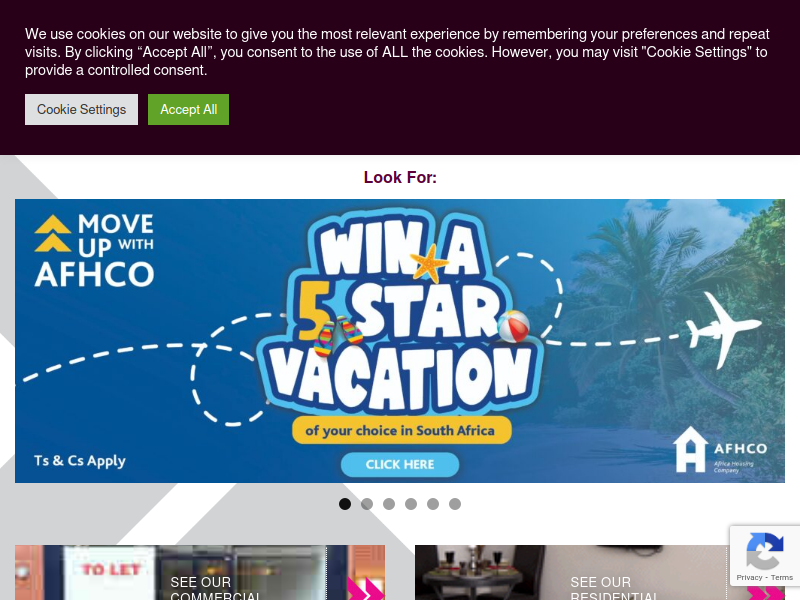Click the yellow starfish in the banner

click(x=429, y=263)
